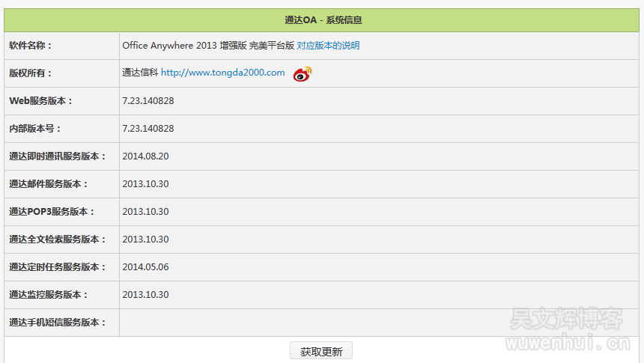Click the Weibo icon beside the website link
Screen dimensions: 644x363
(x=302, y=73)
